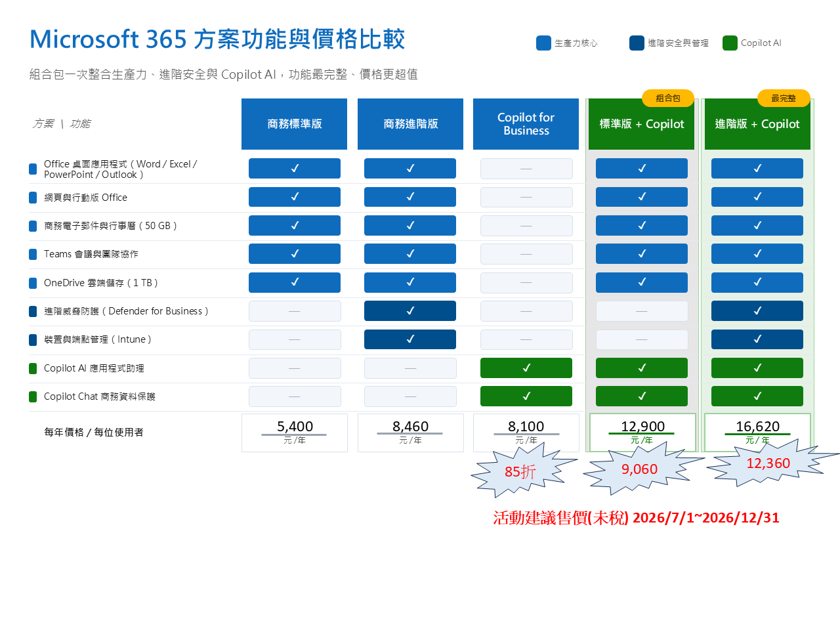This screenshot has width=840, height=640.
Task: Click the Teams 會議 checkmark under 商務標準版
Action: tap(295, 254)
